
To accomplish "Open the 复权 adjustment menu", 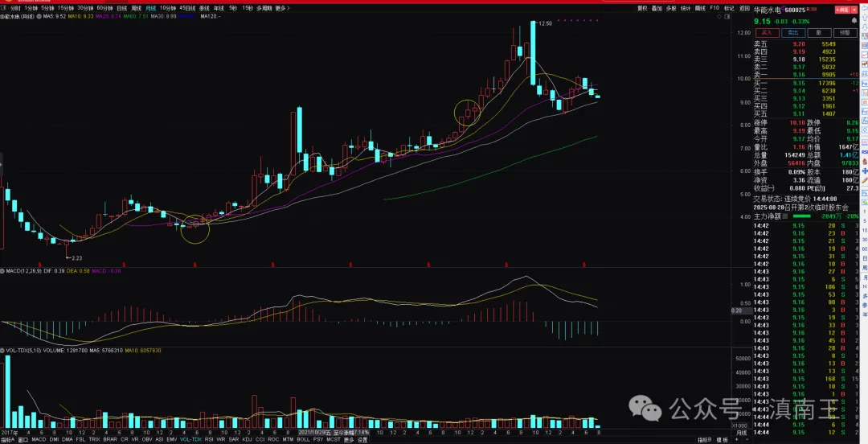I will click(642, 8).
